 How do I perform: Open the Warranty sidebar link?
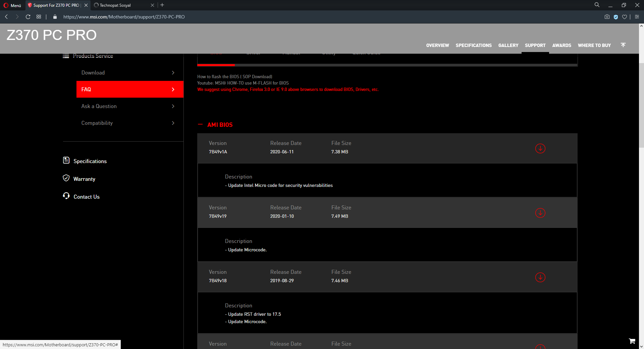click(x=84, y=179)
